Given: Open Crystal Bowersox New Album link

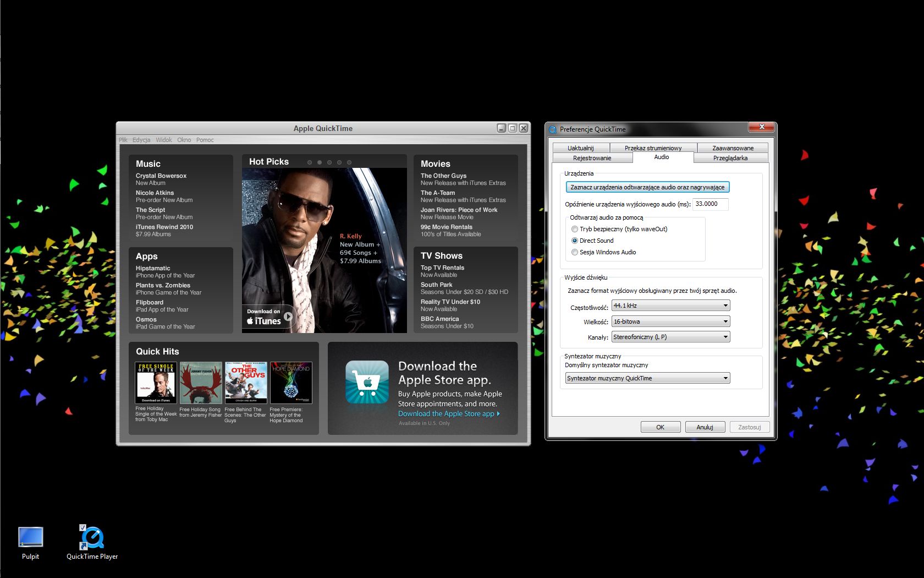Looking at the screenshot, I should (x=161, y=179).
